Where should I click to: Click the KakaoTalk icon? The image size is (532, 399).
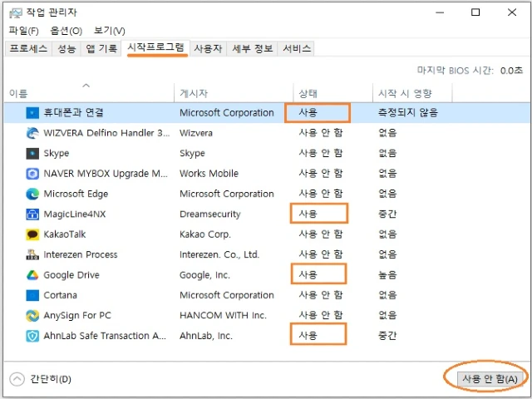(x=32, y=234)
